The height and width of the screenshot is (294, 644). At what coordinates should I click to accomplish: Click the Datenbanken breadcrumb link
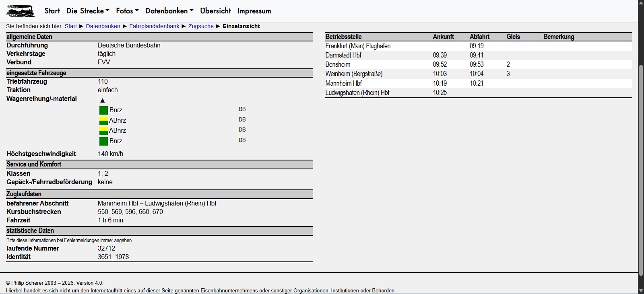tap(103, 26)
